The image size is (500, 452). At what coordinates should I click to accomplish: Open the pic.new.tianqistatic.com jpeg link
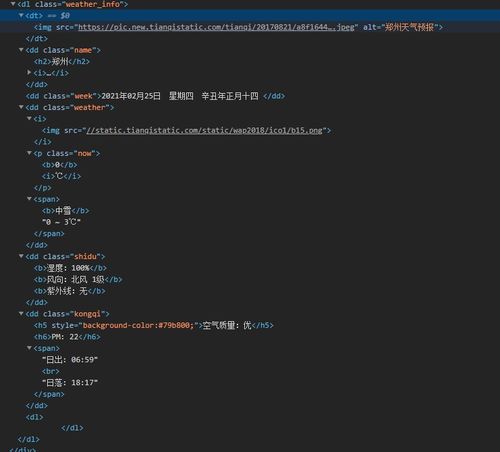click(216, 27)
